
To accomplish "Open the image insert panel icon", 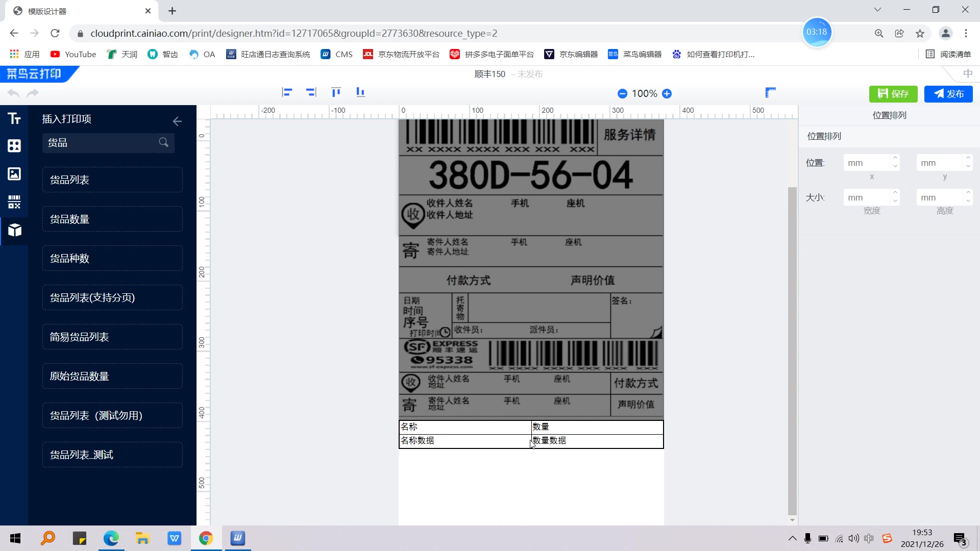I will click(x=14, y=173).
